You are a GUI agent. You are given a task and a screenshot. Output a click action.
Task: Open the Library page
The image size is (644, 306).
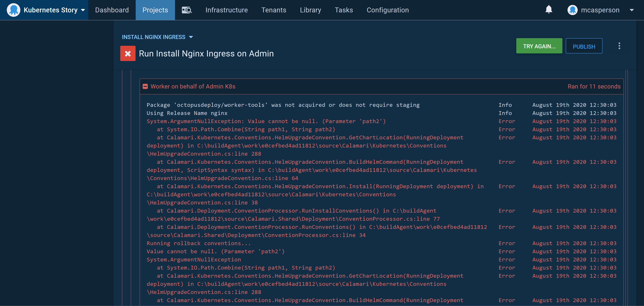(x=310, y=10)
